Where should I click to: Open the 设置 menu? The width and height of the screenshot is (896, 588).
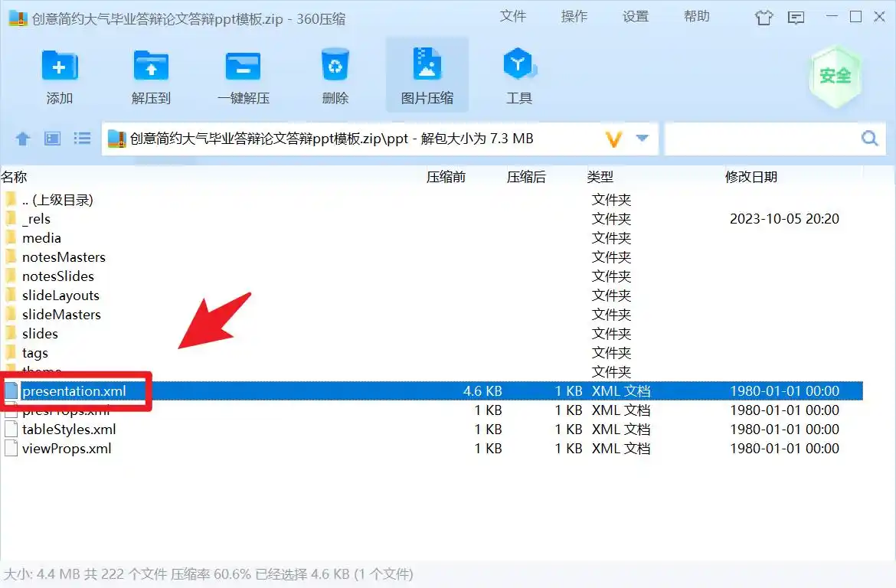tap(636, 16)
